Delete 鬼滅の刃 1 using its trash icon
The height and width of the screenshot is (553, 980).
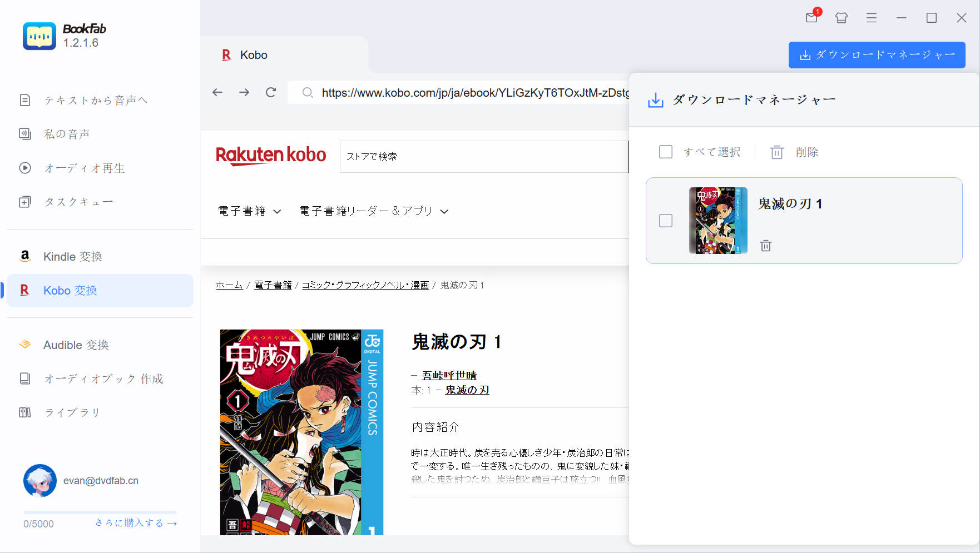pyautogui.click(x=766, y=245)
